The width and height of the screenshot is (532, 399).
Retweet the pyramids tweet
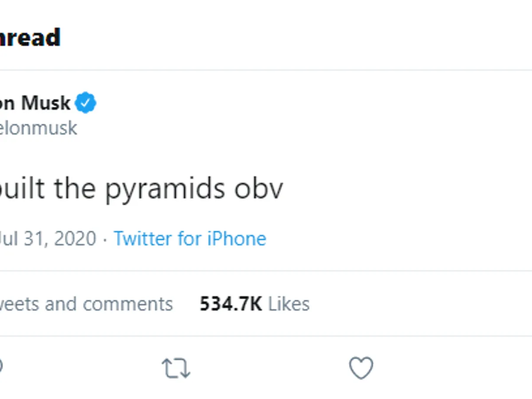176,368
